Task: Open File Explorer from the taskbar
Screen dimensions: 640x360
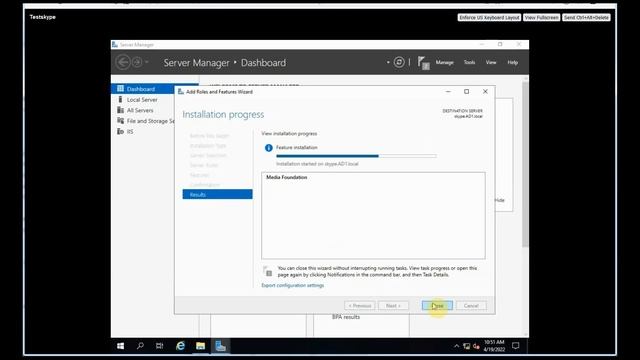Action: tap(200, 346)
